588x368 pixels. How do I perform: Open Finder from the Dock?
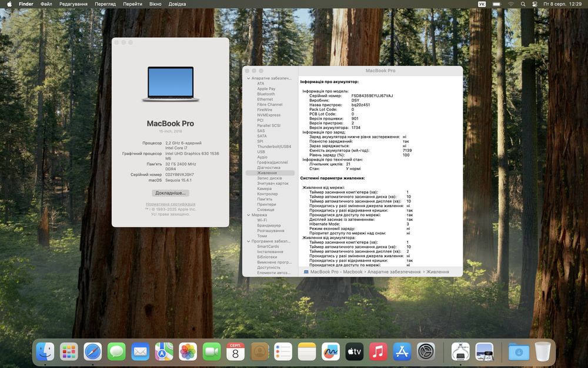click(45, 352)
